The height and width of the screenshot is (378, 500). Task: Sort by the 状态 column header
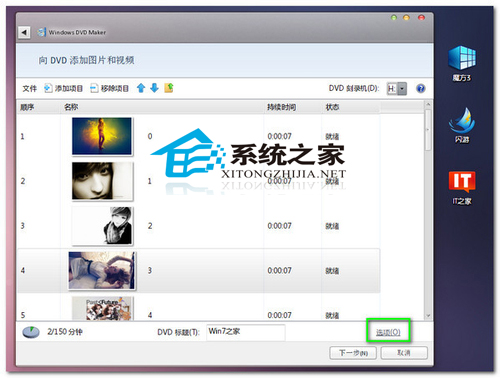pyautogui.click(x=332, y=107)
